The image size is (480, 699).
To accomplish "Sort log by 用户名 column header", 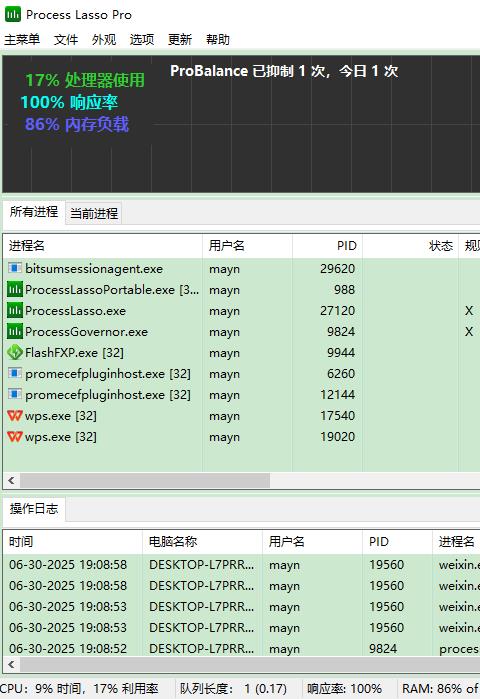I will coord(312,542).
